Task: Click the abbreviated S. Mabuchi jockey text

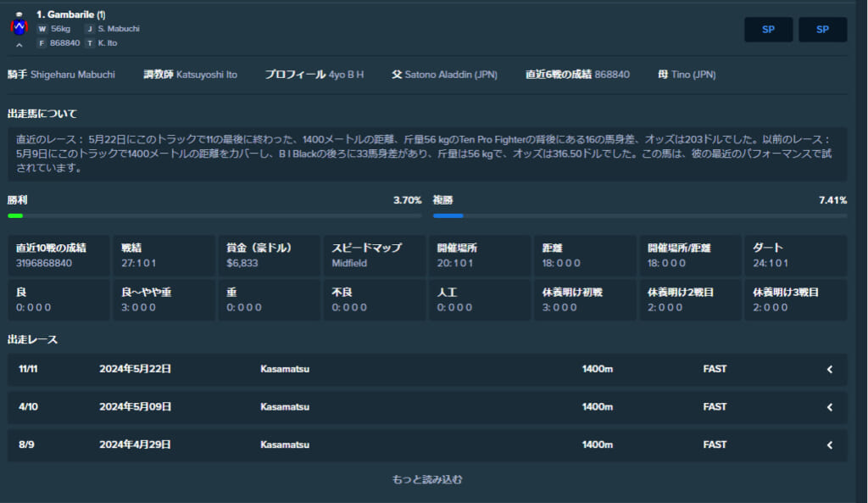Action: click(x=119, y=29)
